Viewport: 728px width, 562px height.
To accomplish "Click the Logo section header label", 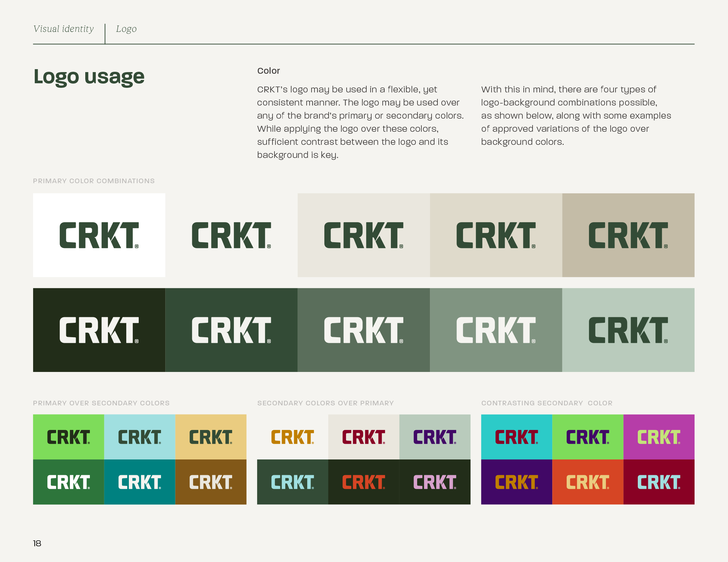I will click(x=126, y=29).
